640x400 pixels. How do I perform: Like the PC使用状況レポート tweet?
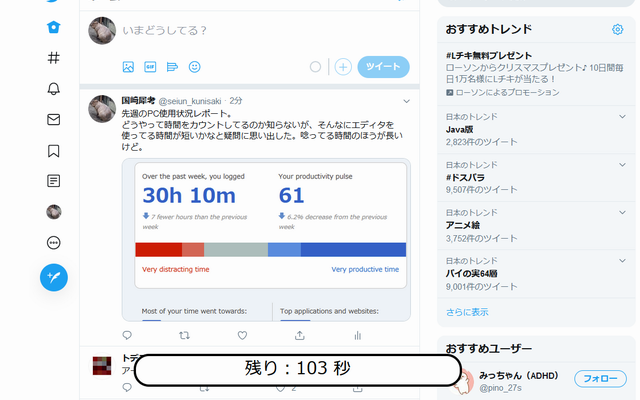pos(242,336)
